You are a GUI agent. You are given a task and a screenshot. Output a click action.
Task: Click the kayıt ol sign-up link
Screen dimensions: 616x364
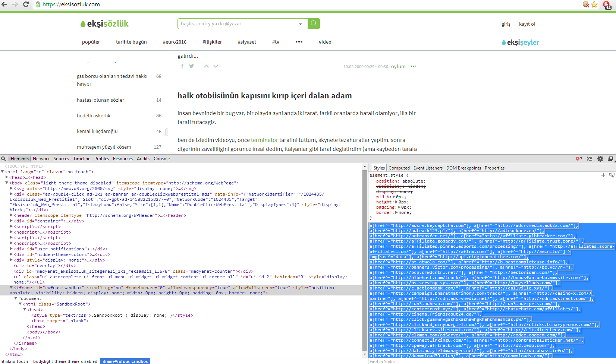527,24
